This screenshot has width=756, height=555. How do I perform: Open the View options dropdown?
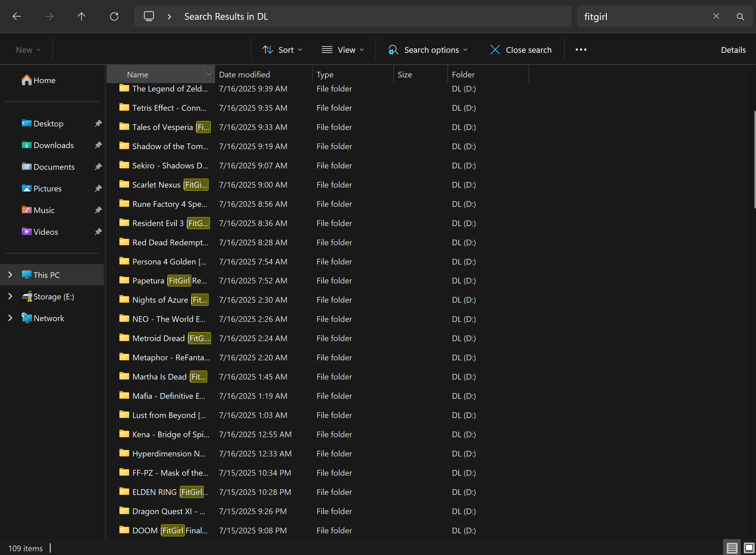[343, 50]
